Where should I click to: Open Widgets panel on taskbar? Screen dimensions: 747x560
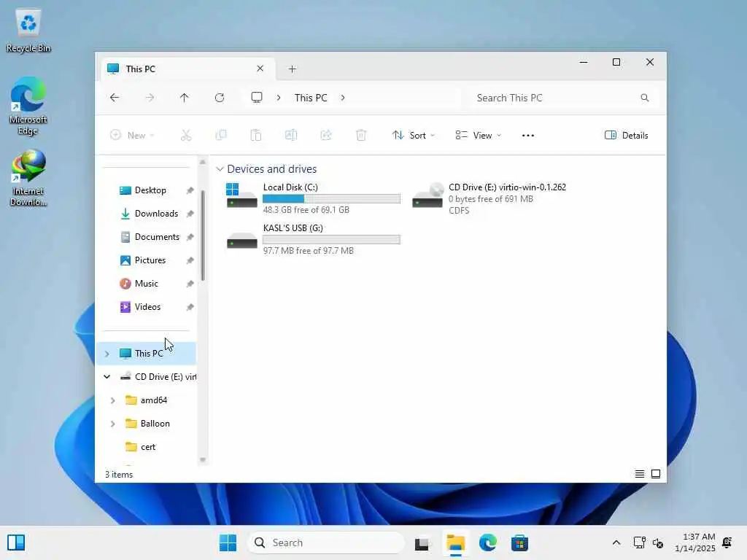click(x=16, y=542)
